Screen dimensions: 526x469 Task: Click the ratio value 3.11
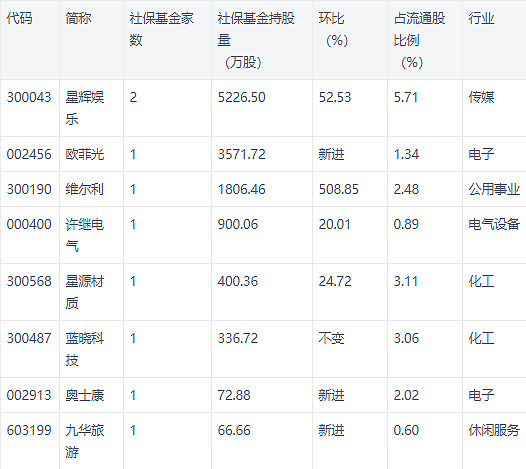406,281
